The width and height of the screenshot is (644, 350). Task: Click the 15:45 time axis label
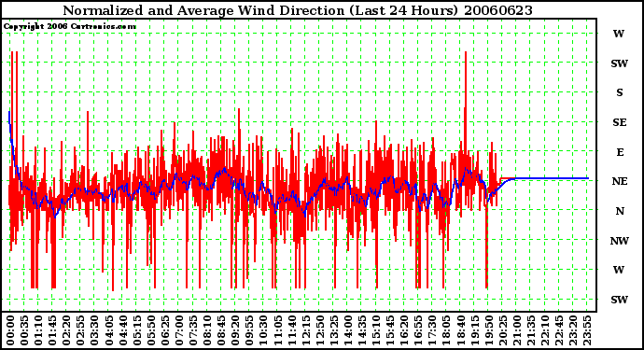390,330
